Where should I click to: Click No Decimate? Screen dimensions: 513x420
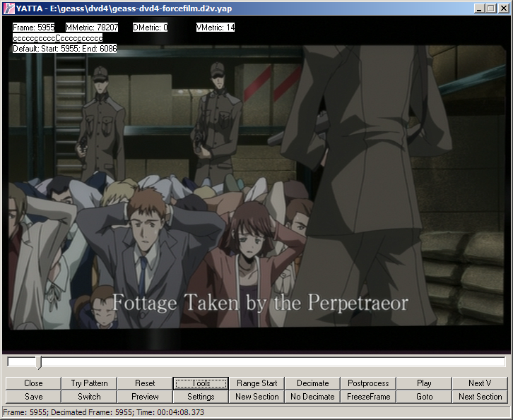(312, 397)
